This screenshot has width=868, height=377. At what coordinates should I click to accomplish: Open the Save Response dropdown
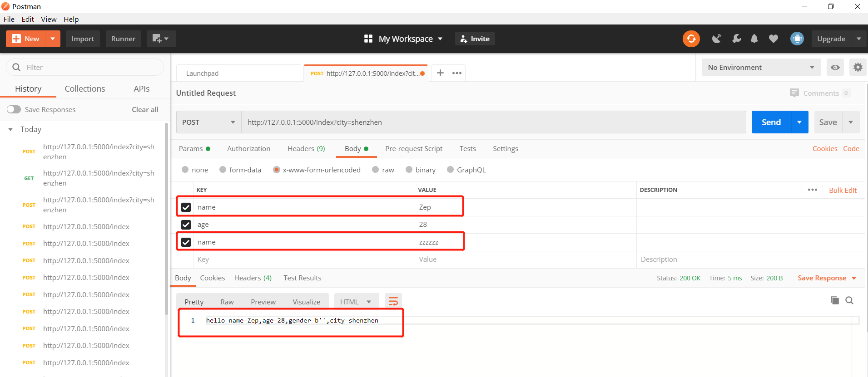point(827,278)
